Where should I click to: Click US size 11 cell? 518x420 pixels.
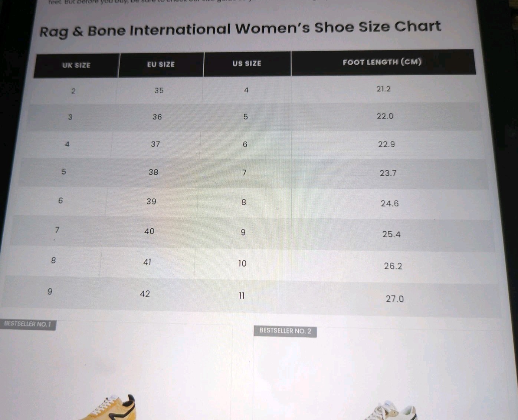click(242, 296)
